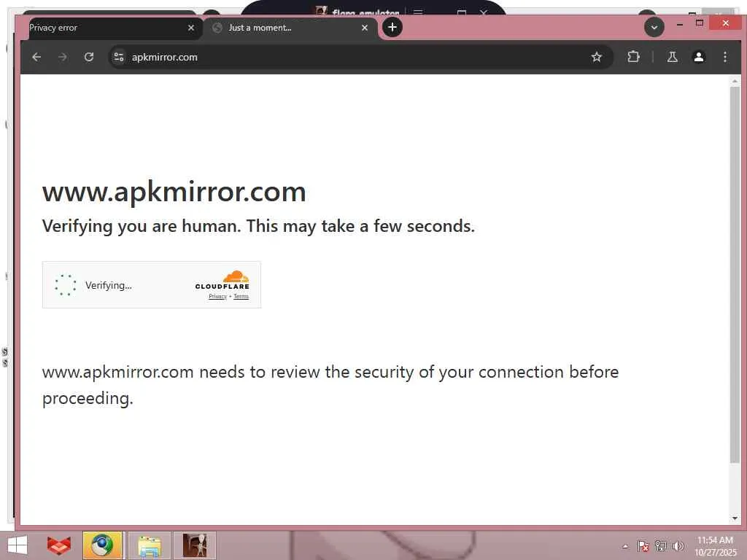Open the profile avatar menu

click(x=698, y=57)
